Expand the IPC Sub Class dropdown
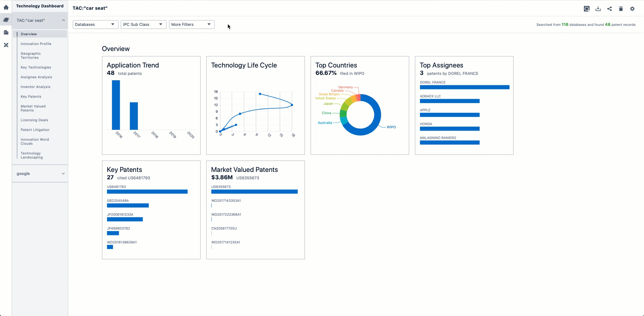Image resolution: width=644 pixels, height=316 pixels. point(143,25)
